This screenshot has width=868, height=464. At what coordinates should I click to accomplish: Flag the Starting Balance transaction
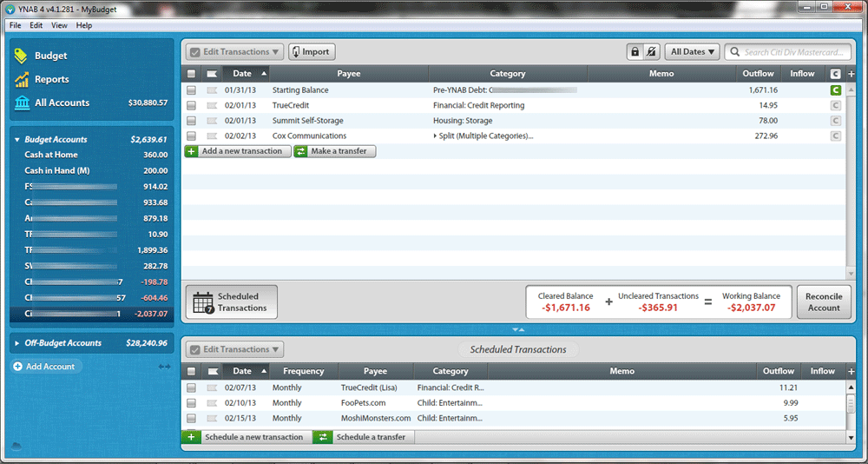click(212, 89)
